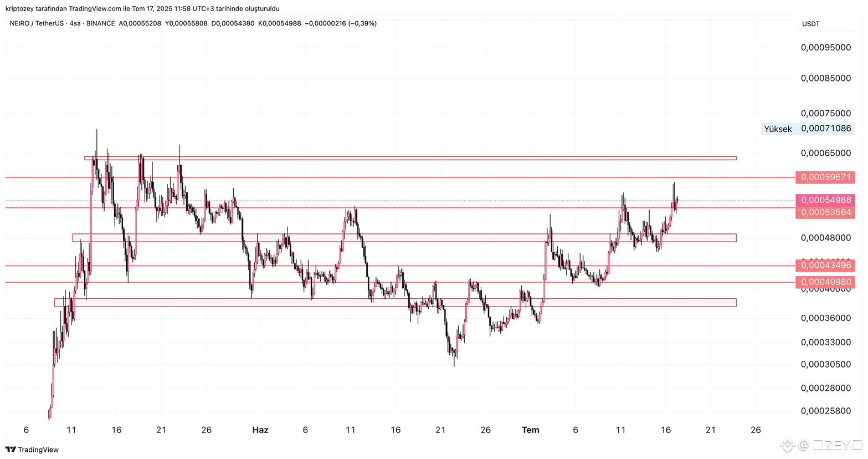
Task: Click the change value −0,00000216 (−0,39%)
Action: [x=341, y=23]
